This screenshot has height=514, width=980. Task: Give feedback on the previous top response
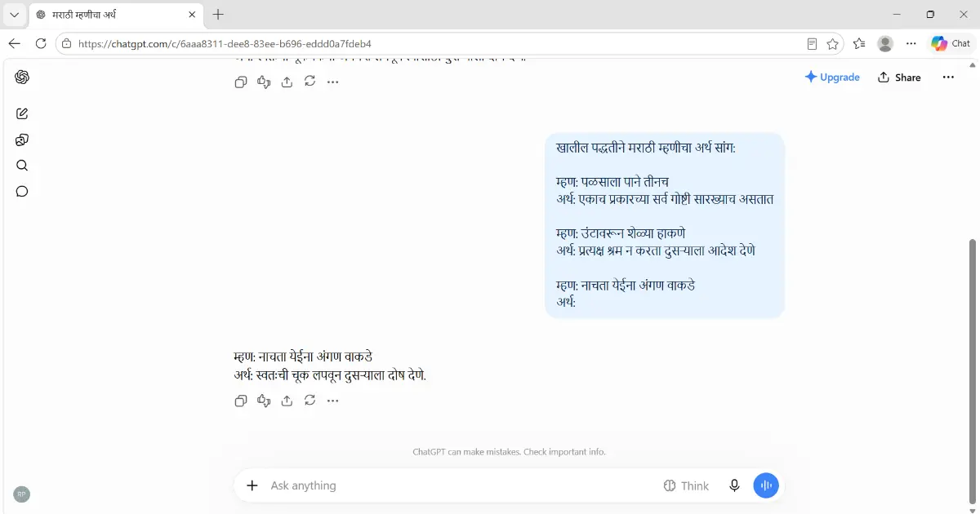tap(264, 82)
